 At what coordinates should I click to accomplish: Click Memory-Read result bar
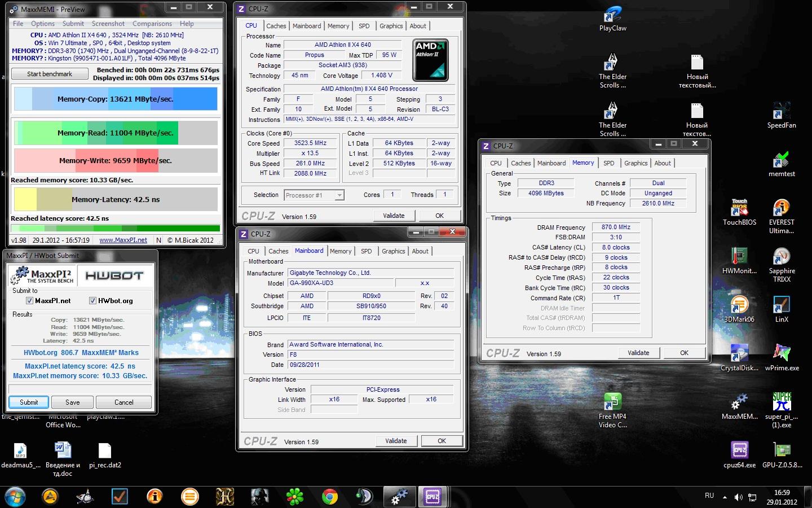pos(115,133)
